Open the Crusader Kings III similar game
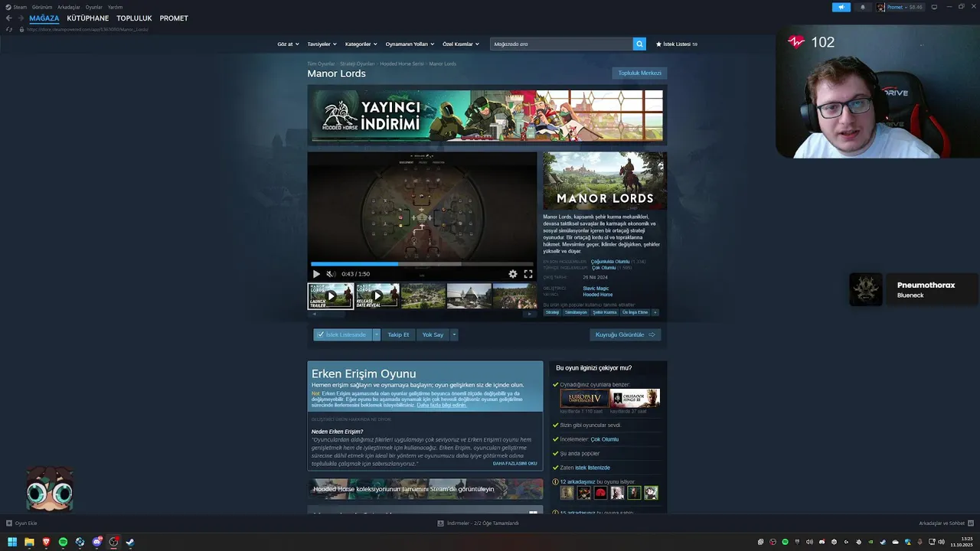 pyautogui.click(x=635, y=398)
